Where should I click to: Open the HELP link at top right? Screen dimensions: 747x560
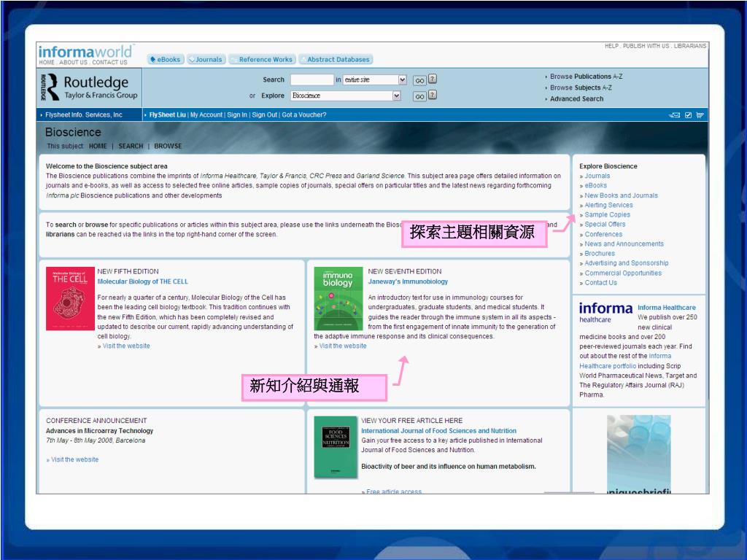[x=612, y=46]
